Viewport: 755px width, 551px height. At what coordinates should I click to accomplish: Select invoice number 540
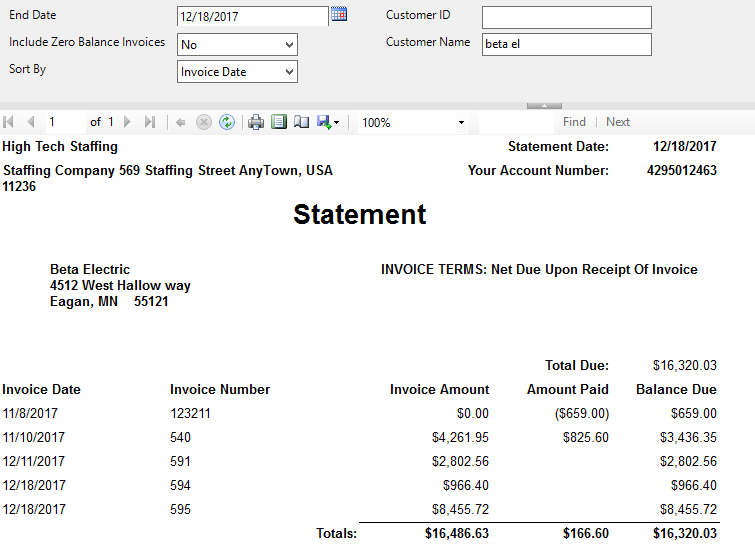[180, 437]
